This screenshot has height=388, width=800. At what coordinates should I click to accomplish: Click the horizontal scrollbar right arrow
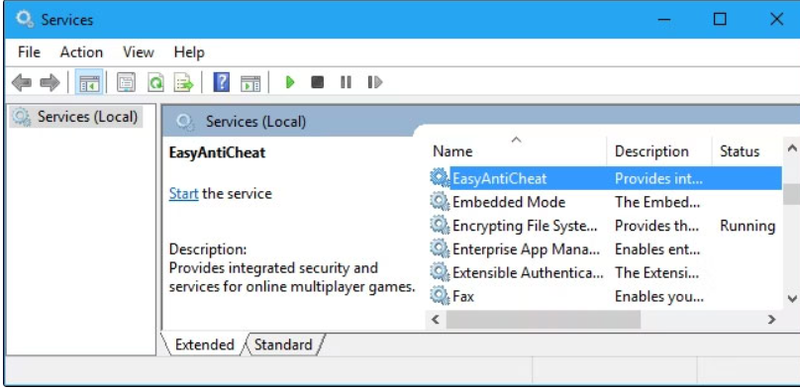point(772,320)
